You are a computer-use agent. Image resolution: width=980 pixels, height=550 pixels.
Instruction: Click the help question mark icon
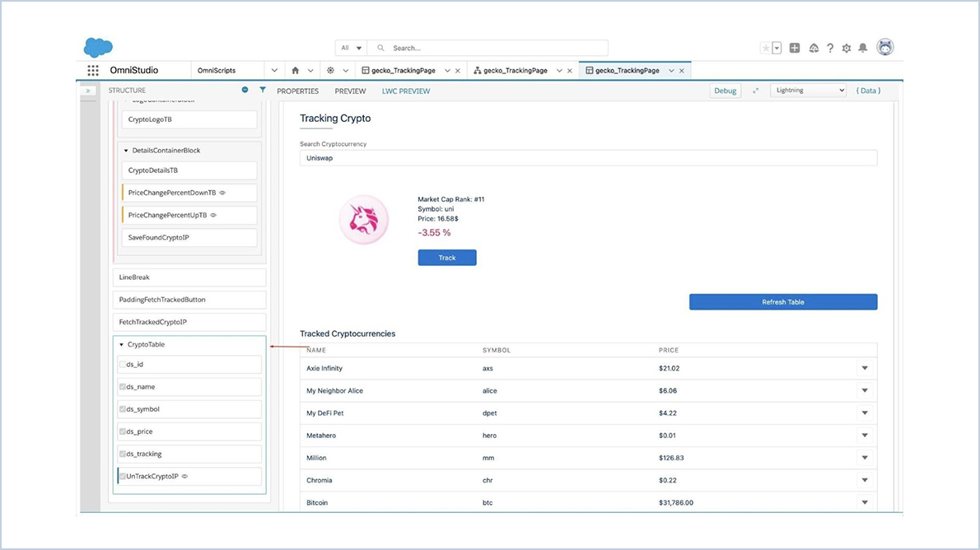click(830, 48)
